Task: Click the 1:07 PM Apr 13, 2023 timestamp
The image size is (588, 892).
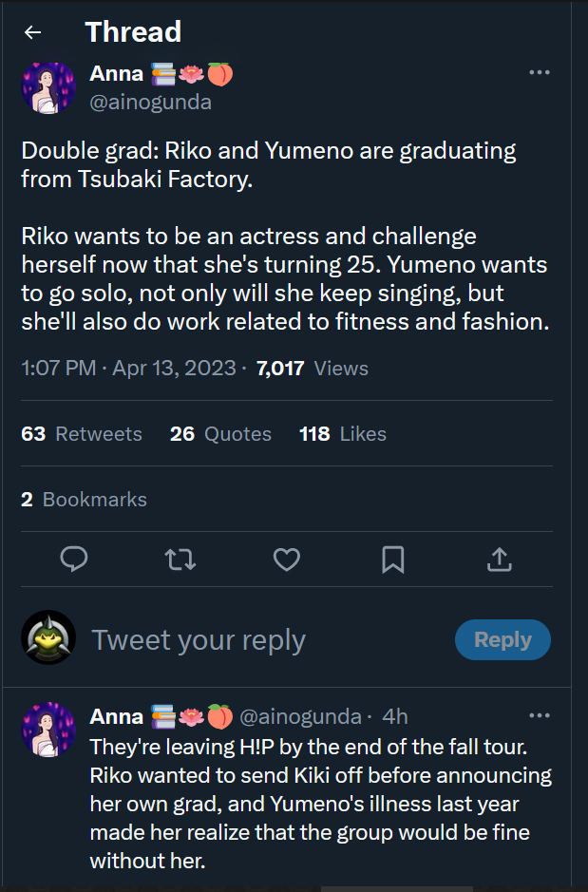Action: pyautogui.click(x=128, y=369)
